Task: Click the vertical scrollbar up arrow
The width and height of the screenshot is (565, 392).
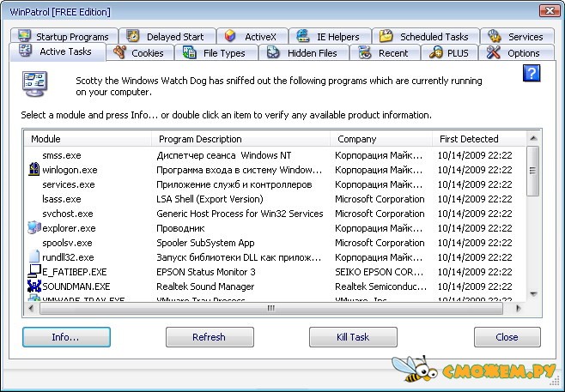Action: pyautogui.click(x=533, y=139)
